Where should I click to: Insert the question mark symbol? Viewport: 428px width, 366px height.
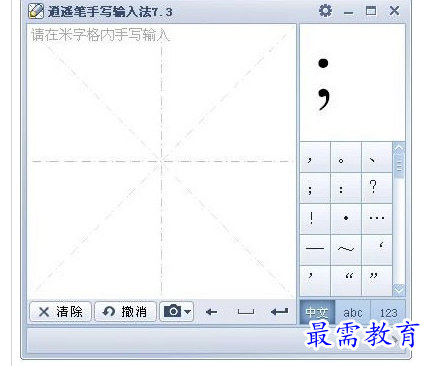[377, 188]
